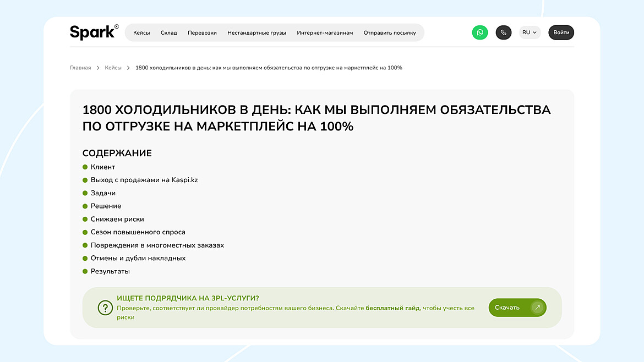Open the Отправить посылку menu item
The width and height of the screenshot is (644, 362).
coord(390,33)
